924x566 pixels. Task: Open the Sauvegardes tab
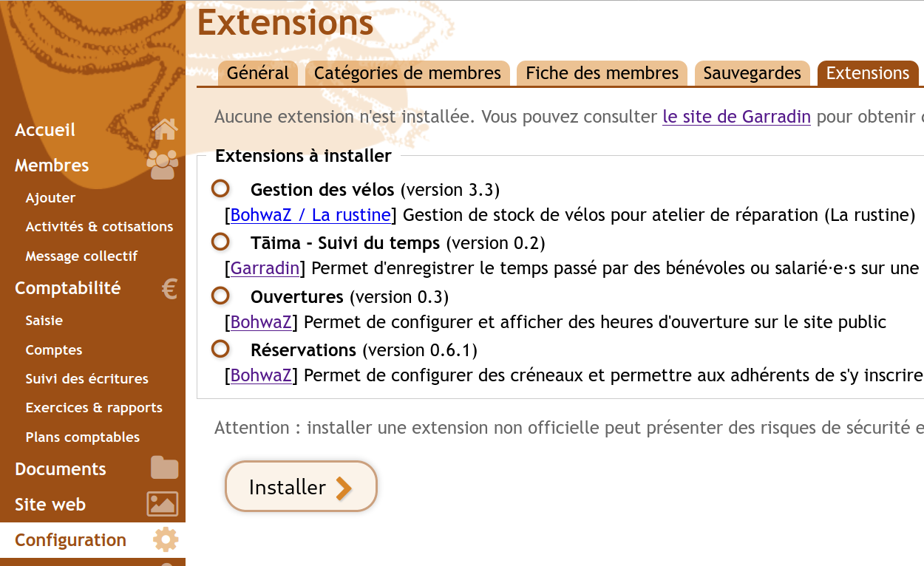coord(752,73)
